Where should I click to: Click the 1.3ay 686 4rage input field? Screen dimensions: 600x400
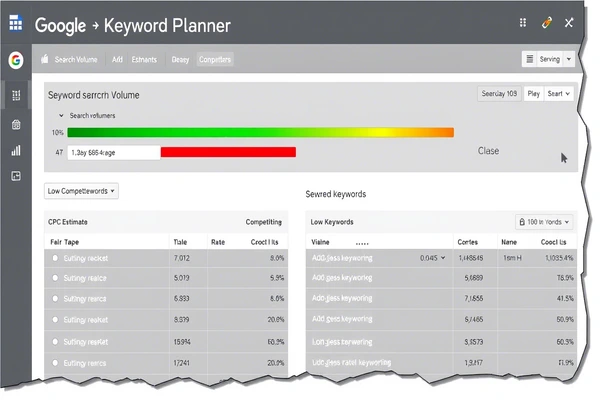point(114,152)
